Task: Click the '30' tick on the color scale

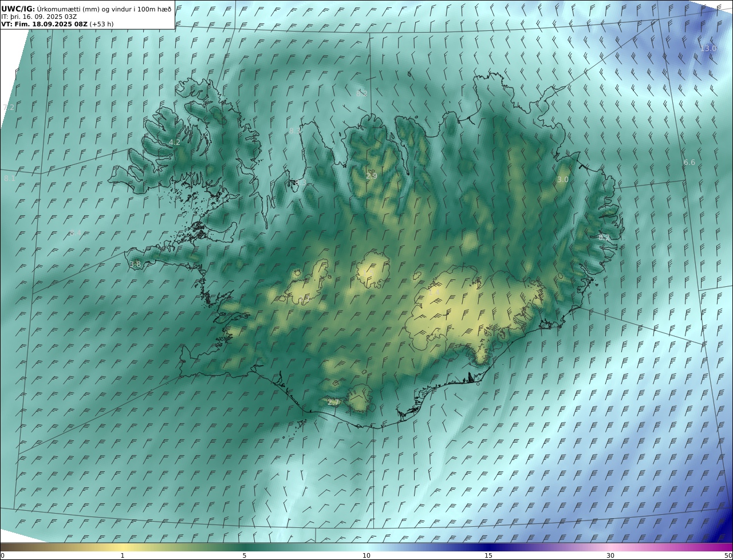Action: 610,555
